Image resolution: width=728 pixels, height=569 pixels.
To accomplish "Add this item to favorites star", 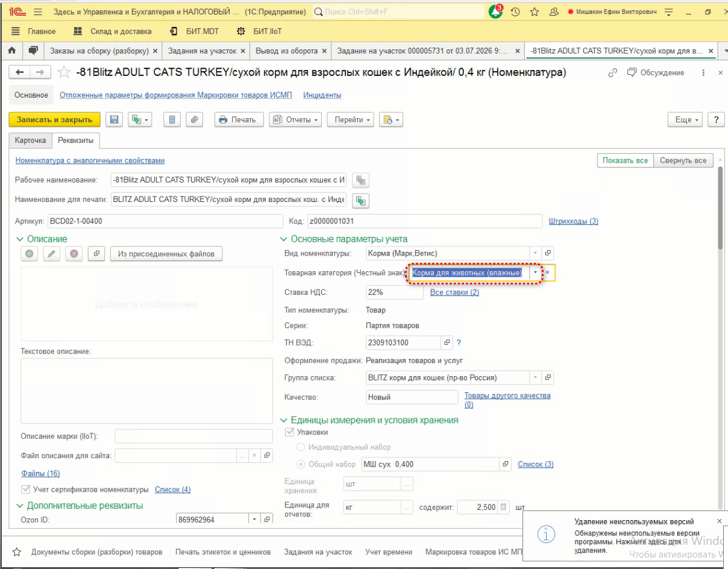I will (x=64, y=72).
